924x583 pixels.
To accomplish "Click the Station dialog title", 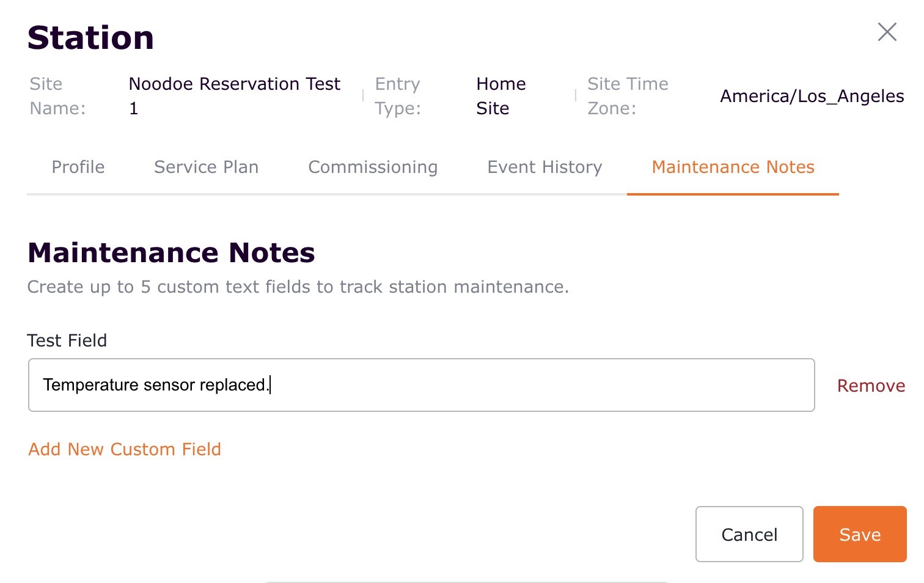I will [x=90, y=38].
